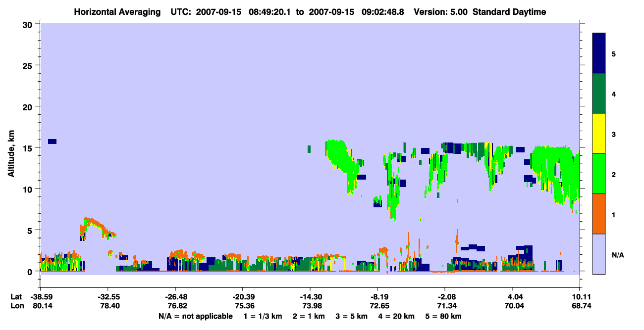Image resolution: width=644 pixels, height=330 pixels.
Task: Click the colorbar label 'N/A'
Action: [x=618, y=255]
